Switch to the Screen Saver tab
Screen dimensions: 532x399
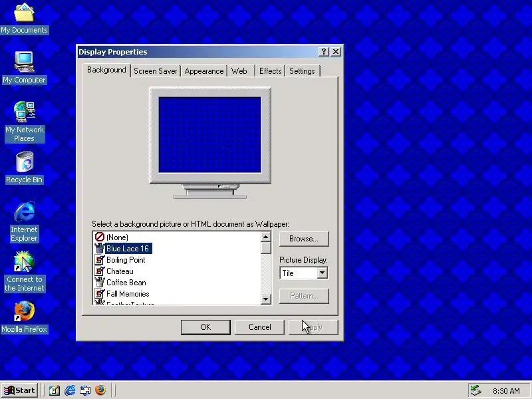(156, 71)
